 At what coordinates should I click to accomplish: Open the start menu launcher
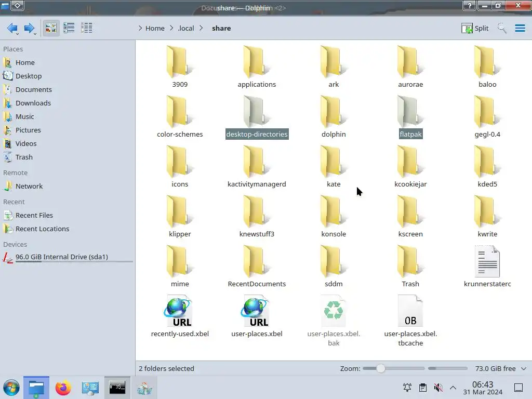(x=11, y=388)
